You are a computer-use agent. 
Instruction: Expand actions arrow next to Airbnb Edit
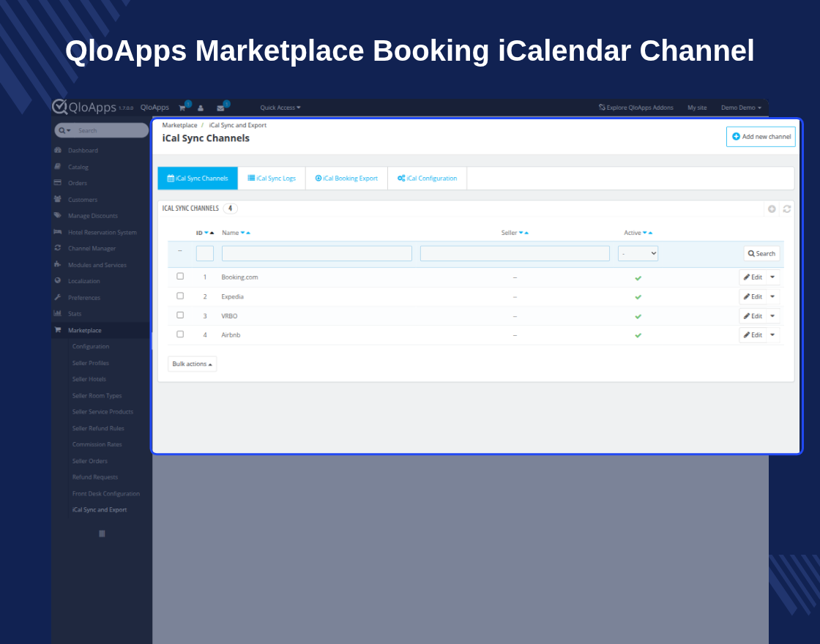[x=772, y=335]
